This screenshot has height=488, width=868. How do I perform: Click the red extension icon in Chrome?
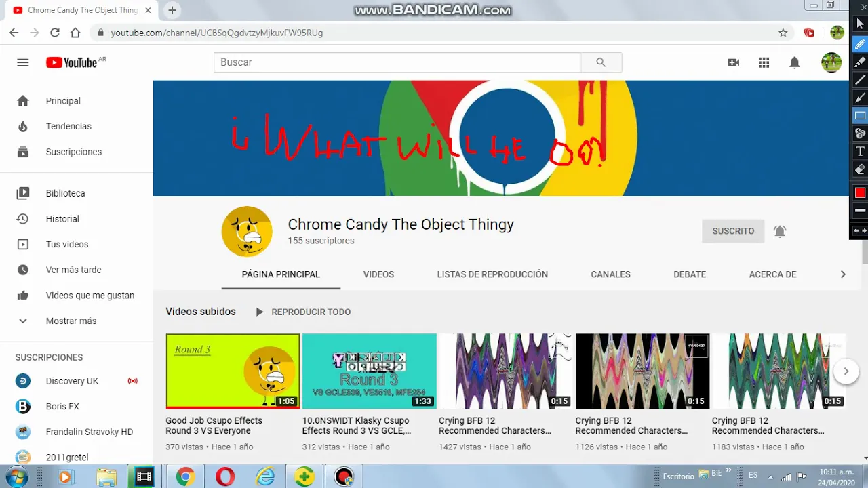click(808, 33)
